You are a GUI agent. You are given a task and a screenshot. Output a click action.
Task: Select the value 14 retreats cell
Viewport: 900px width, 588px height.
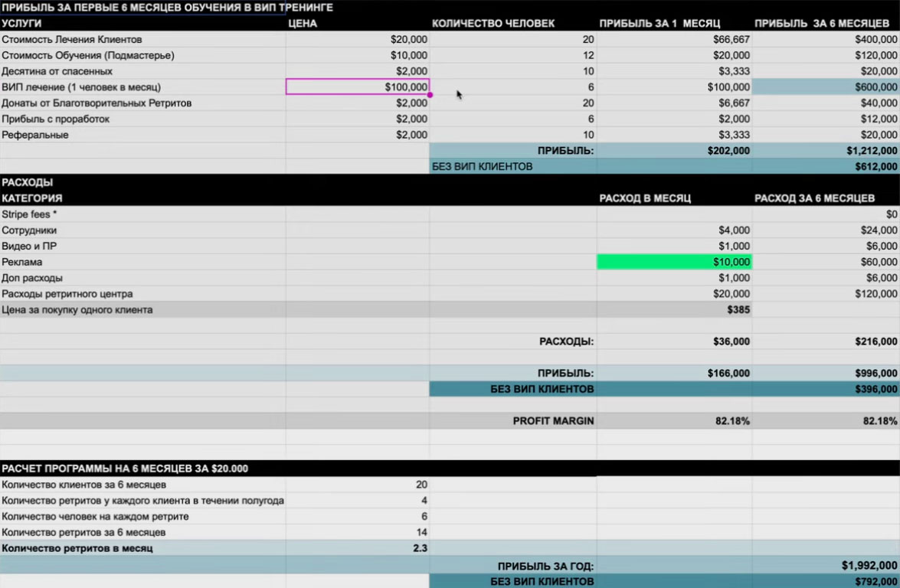(358, 532)
